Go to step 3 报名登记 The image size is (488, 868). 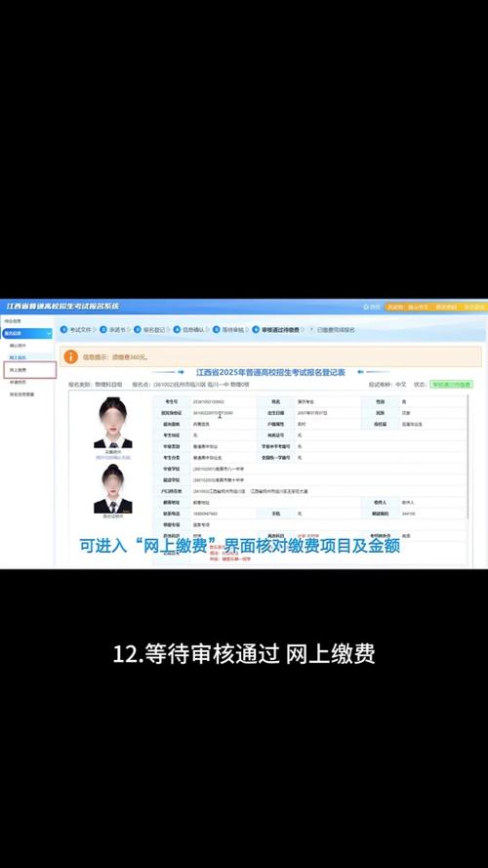(149, 329)
